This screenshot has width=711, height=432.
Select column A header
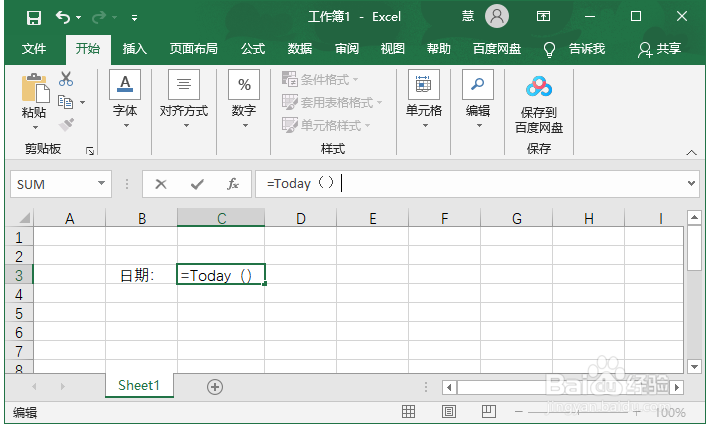pos(69,218)
